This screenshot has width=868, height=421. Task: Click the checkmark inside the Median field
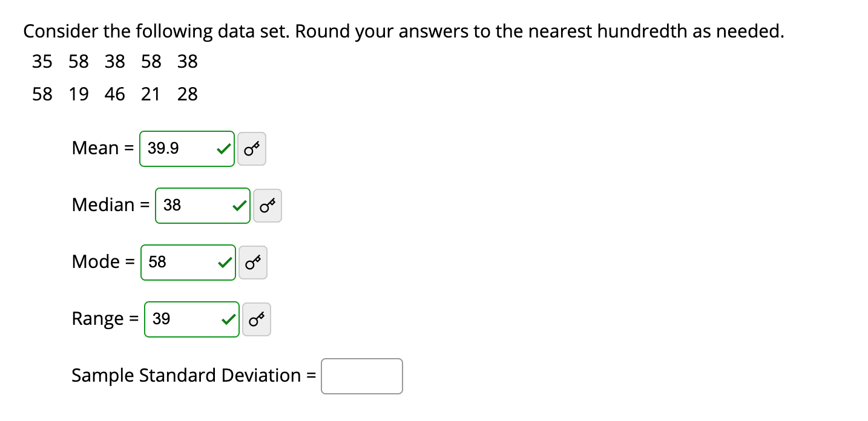(x=238, y=206)
